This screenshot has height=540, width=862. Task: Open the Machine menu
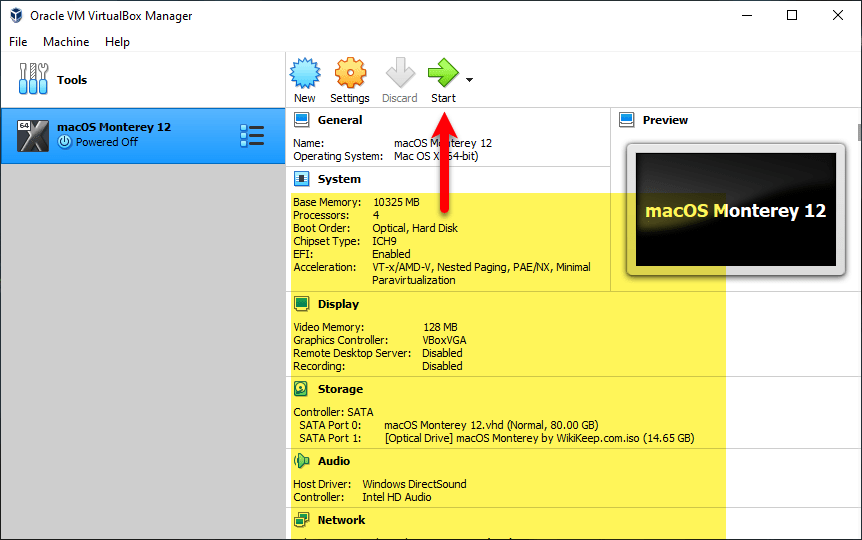coord(66,42)
